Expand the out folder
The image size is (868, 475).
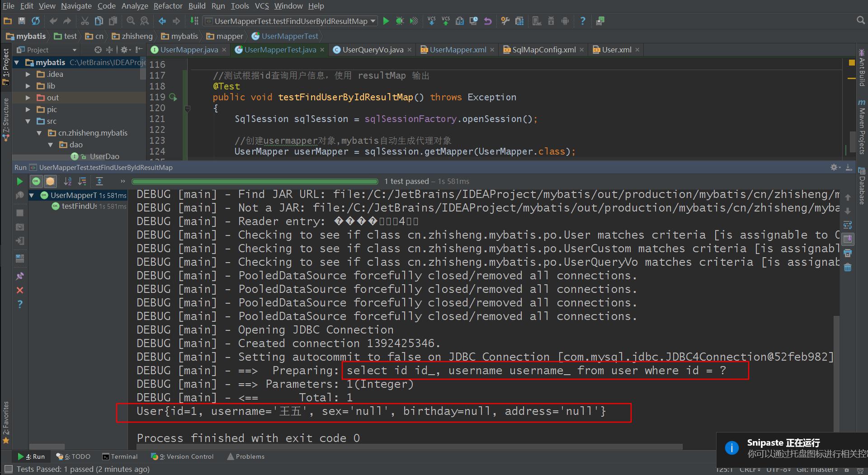tap(28, 98)
